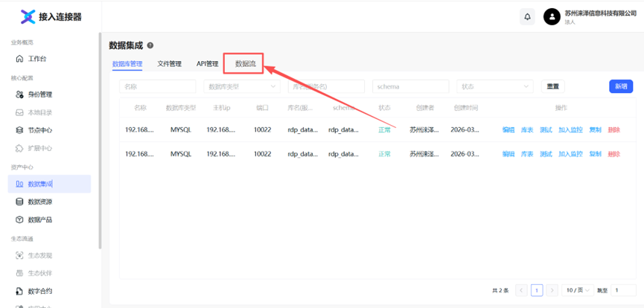Viewport: 644px width, 308px height.
Task: Click the user avatar icon
Action: pos(552,16)
